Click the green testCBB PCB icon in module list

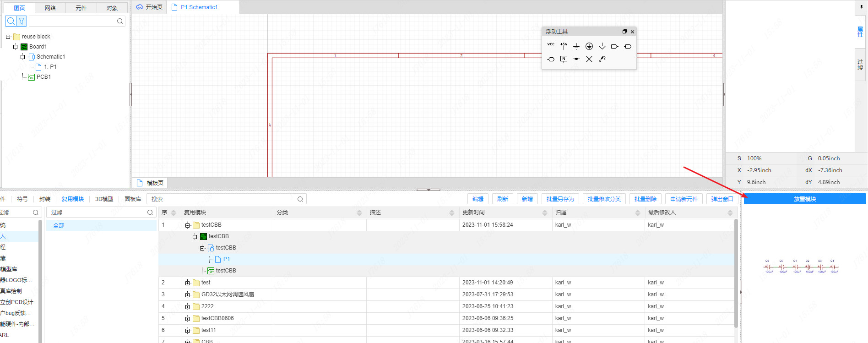tap(211, 271)
